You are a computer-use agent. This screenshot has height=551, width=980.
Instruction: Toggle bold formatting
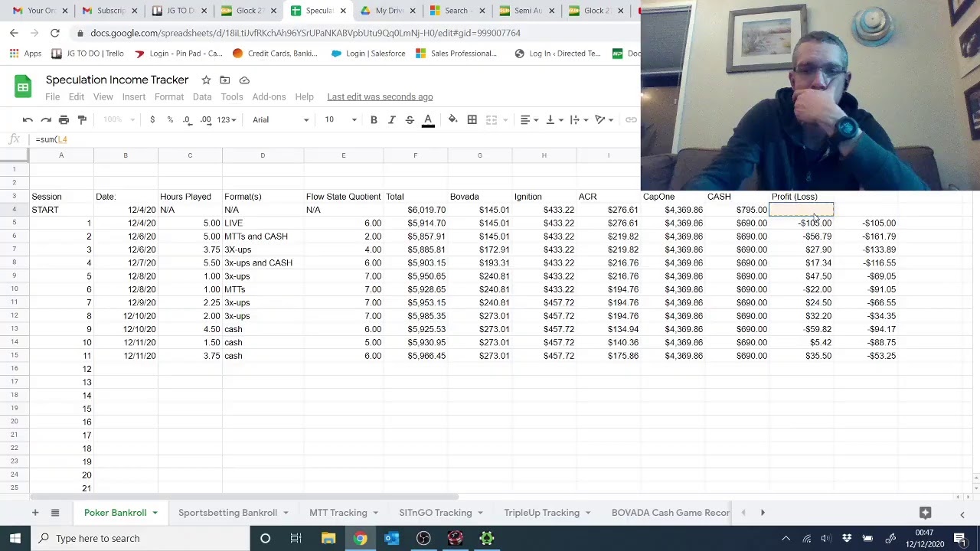point(374,119)
